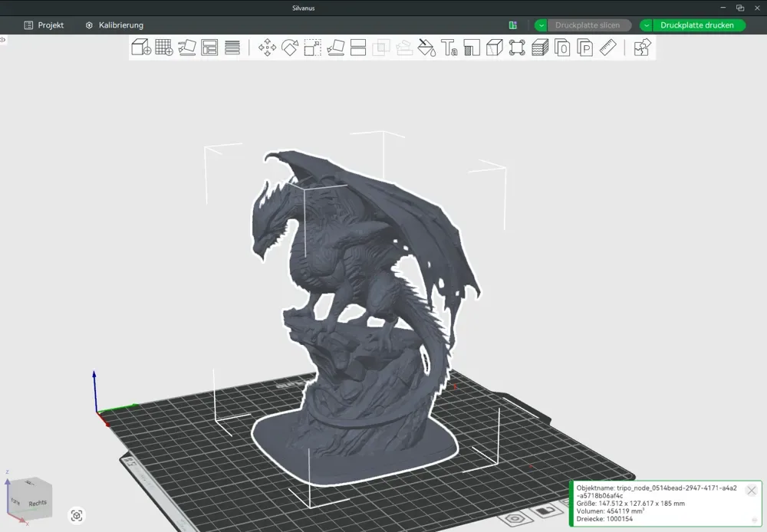
Task: Click the toolbar icon with the letter P
Action: 585,48
